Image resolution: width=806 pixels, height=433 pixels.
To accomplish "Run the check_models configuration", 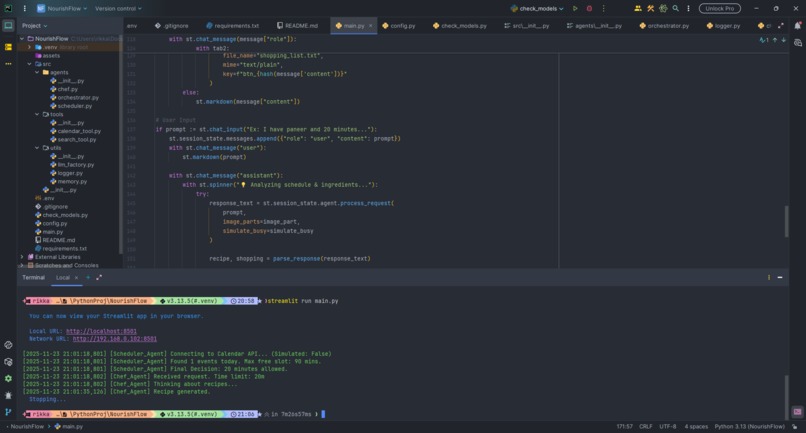I will pyautogui.click(x=575, y=9).
